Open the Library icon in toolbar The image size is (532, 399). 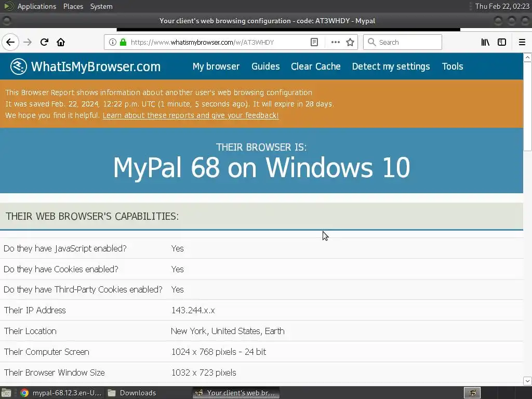pyautogui.click(x=485, y=42)
